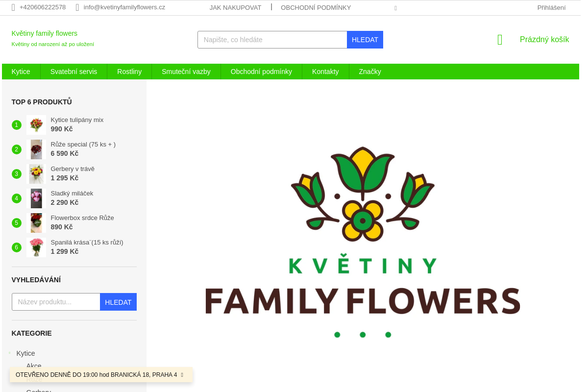The width and height of the screenshot is (588, 392).
Task: Open the Kytice tulipány mix product name
Action: pyautogui.click(x=77, y=120)
